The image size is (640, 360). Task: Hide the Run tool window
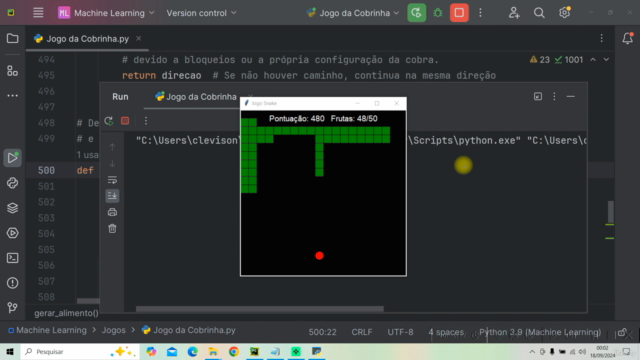(571, 97)
